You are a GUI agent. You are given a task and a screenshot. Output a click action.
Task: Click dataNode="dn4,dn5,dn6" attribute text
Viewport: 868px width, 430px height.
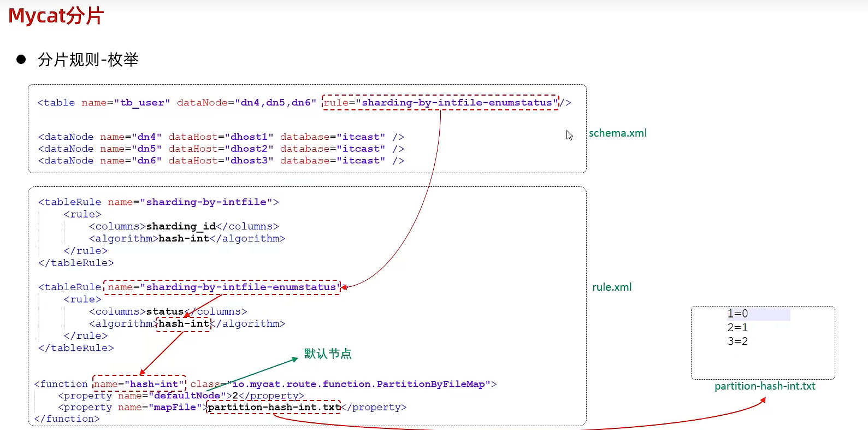[x=246, y=102]
